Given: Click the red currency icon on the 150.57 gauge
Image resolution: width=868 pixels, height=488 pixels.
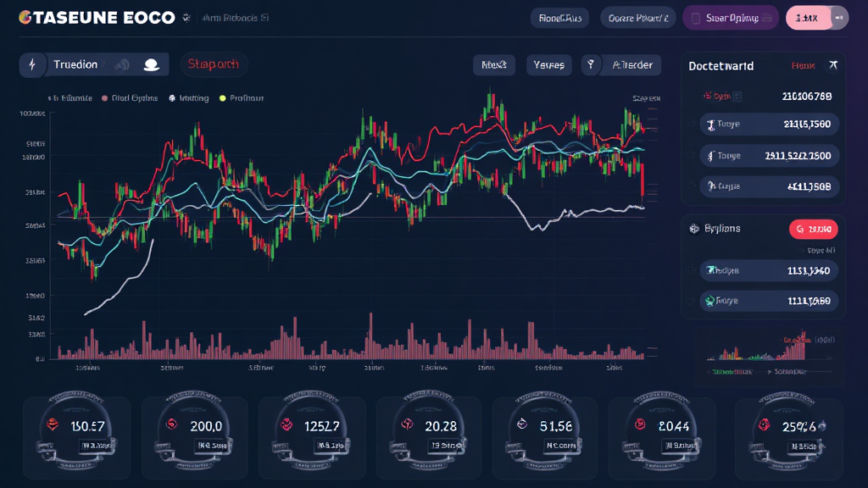Looking at the screenshot, I should (53, 424).
